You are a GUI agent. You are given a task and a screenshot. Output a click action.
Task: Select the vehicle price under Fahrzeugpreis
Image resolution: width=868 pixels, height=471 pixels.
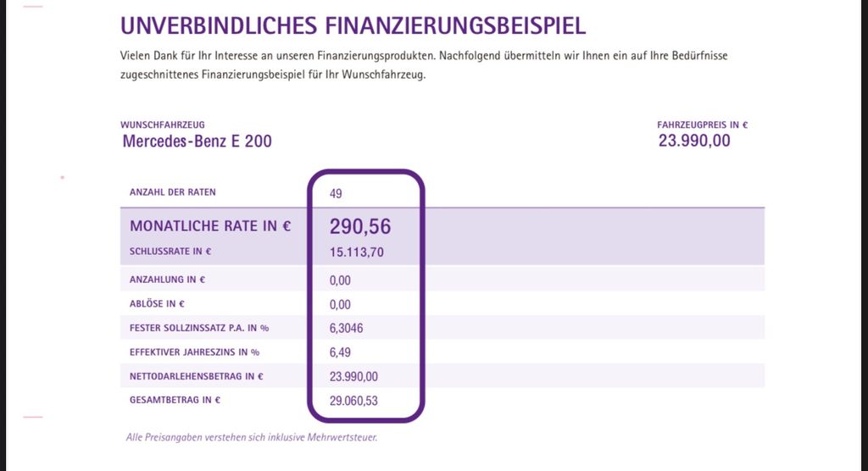click(x=694, y=141)
